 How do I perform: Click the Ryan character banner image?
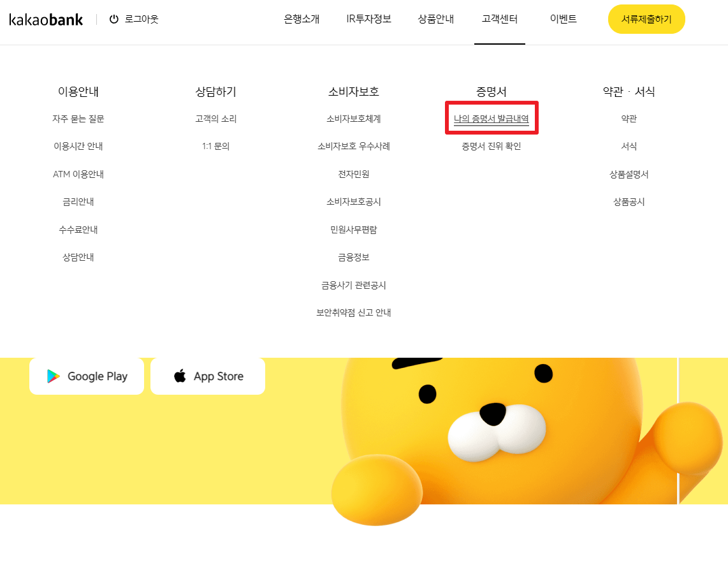pos(497,434)
